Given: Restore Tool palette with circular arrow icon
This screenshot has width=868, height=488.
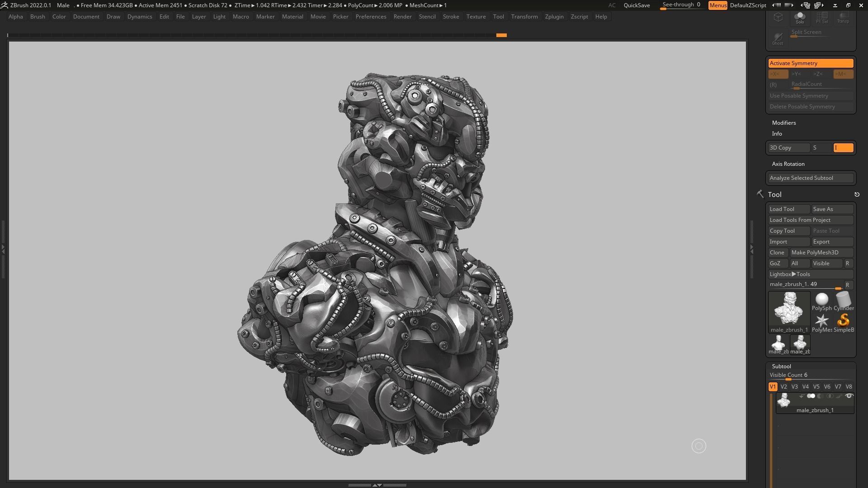Looking at the screenshot, I should tap(857, 195).
